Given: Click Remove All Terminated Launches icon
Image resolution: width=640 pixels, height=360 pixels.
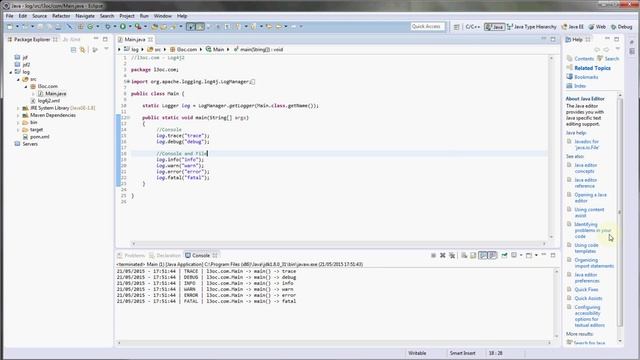Looking at the screenshot, I should (452, 255).
